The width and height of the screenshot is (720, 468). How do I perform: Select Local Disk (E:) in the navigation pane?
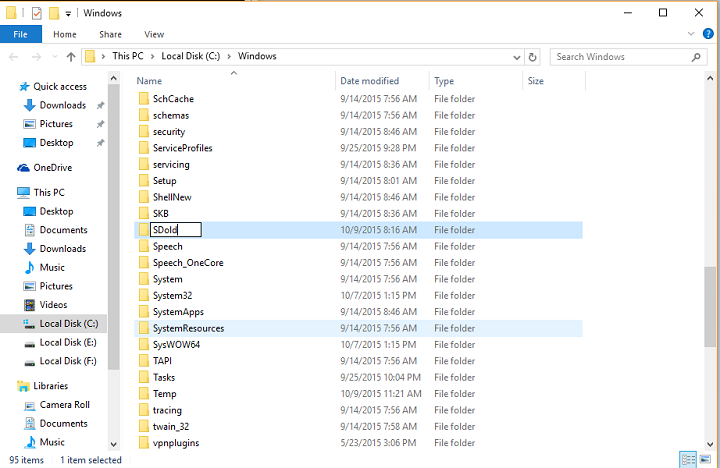(67, 342)
